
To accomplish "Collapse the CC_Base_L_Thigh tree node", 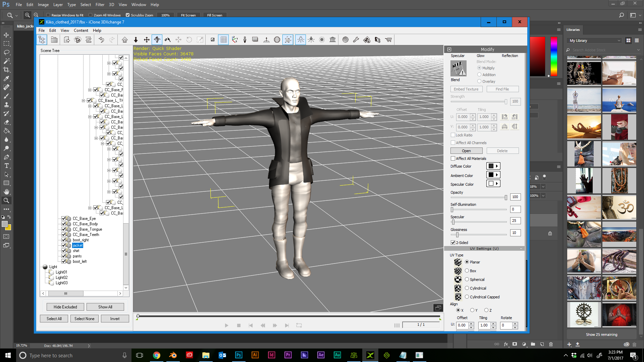I will pyautogui.click(x=83, y=101).
